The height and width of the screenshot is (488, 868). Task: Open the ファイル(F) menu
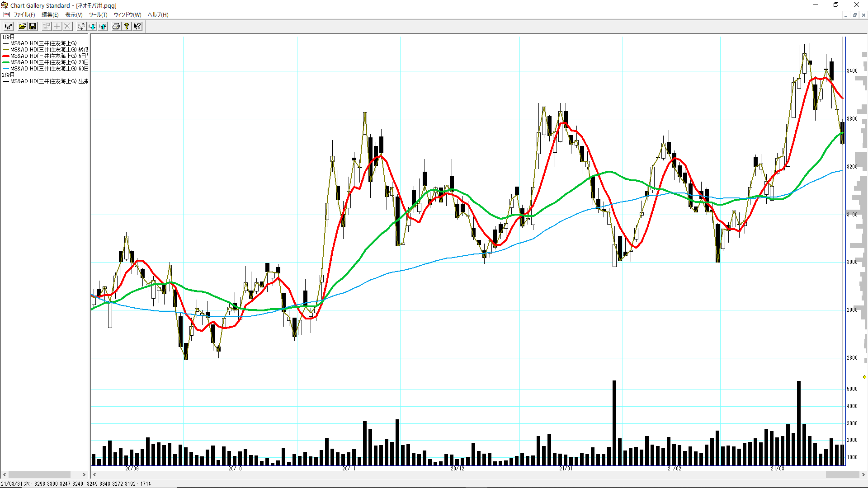[24, 14]
